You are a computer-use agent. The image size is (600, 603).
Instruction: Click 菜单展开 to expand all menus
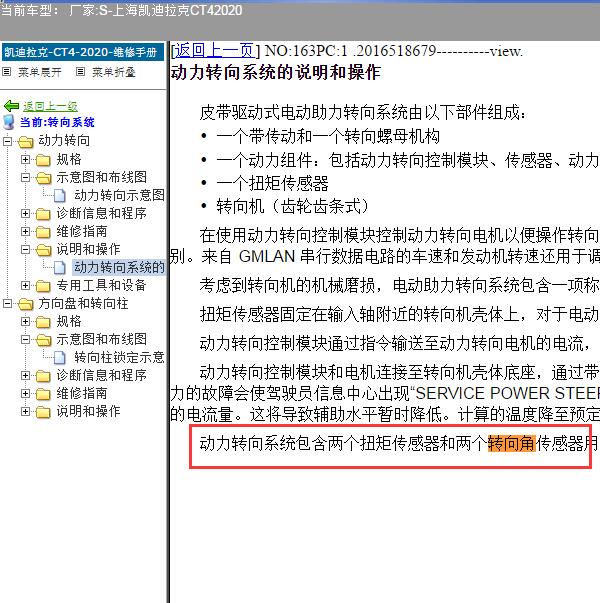[40, 72]
